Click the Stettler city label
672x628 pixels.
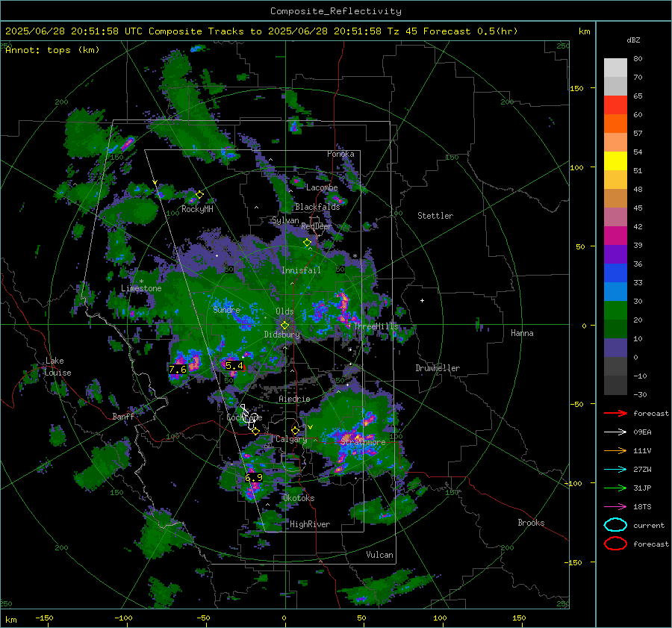(435, 216)
